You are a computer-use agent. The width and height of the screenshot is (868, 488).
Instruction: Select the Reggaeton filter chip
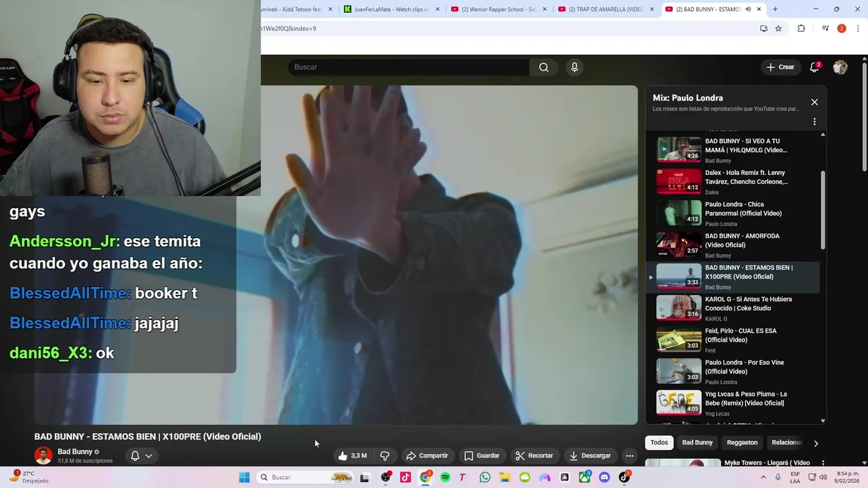(x=742, y=443)
